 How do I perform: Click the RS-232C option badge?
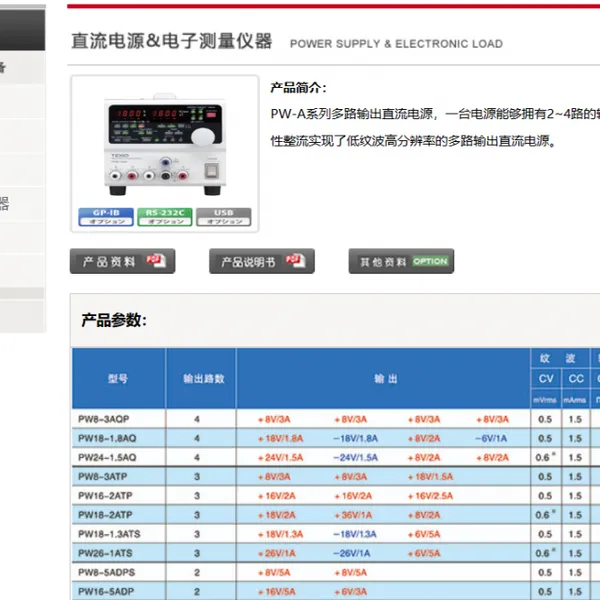165,217
